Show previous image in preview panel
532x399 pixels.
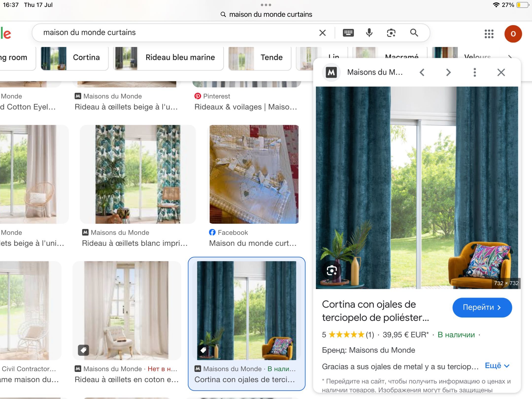tap(422, 72)
